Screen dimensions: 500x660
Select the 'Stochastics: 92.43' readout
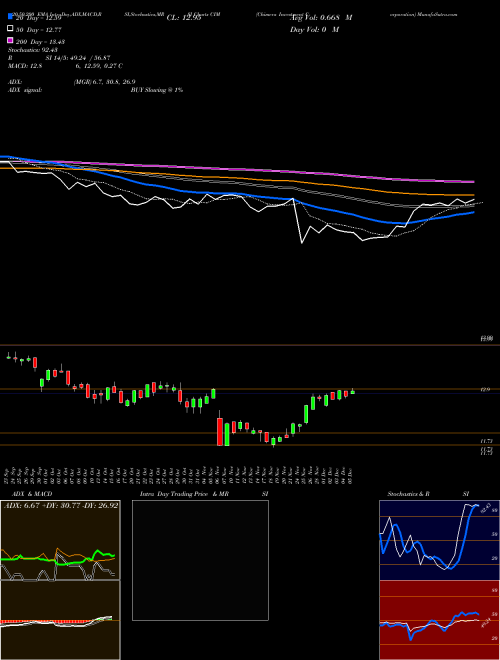coord(33,50)
